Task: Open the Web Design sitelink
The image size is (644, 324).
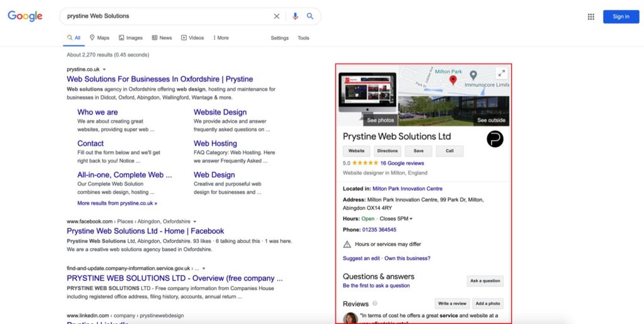Action: (x=214, y=175)
